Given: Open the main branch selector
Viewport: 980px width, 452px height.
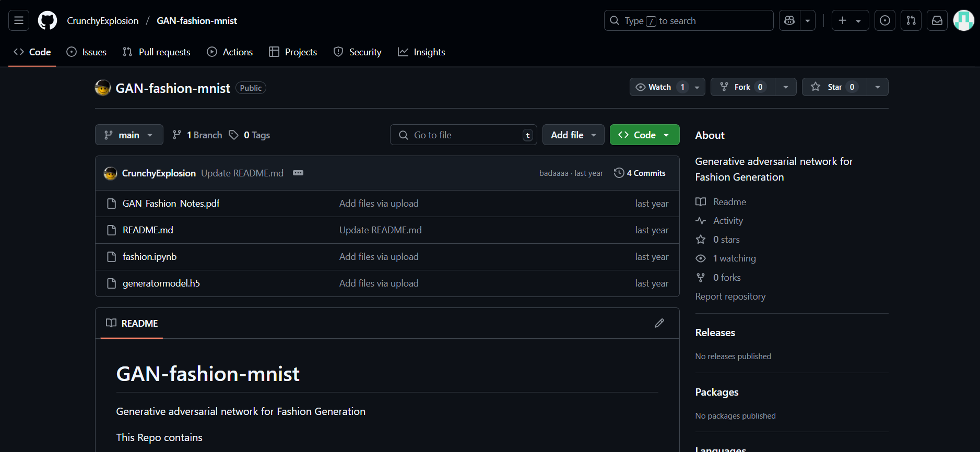Looking at the screenshot, I should click(x=129, y=135).
